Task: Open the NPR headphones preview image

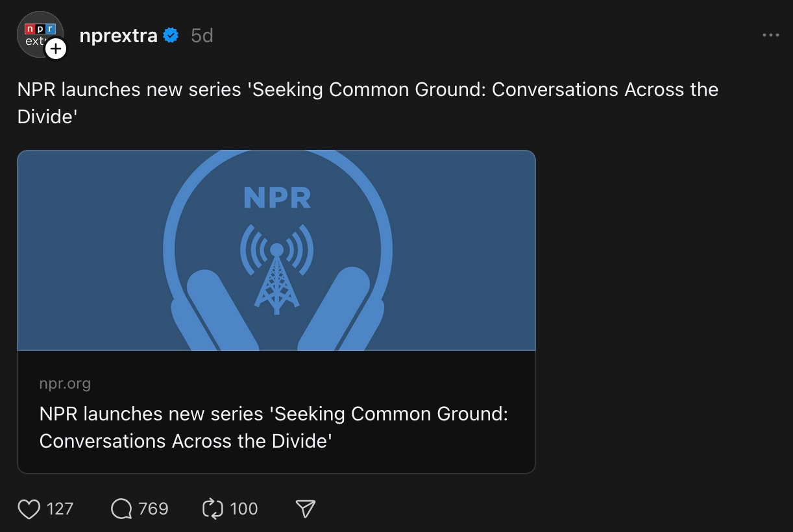Action: (276, 250)
